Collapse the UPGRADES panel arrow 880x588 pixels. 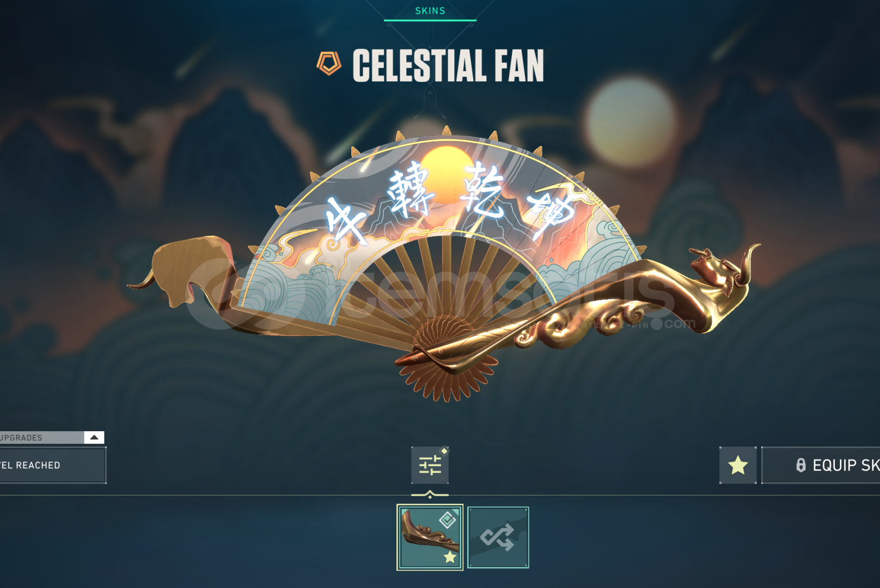pos(94,437)
